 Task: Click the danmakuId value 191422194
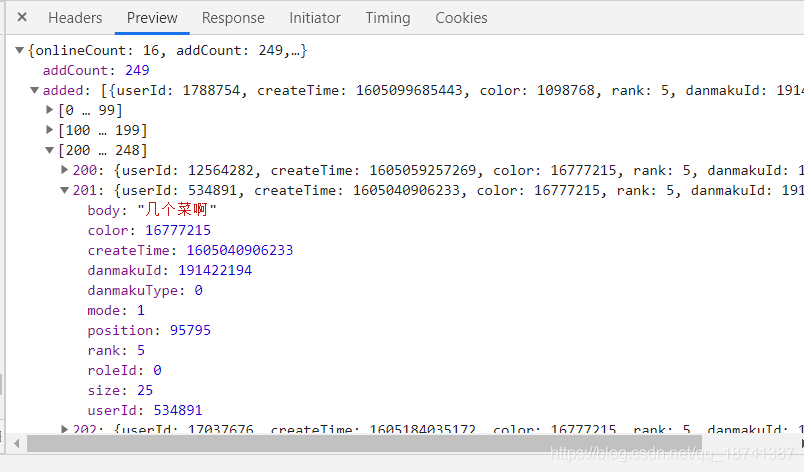(215, 270)
